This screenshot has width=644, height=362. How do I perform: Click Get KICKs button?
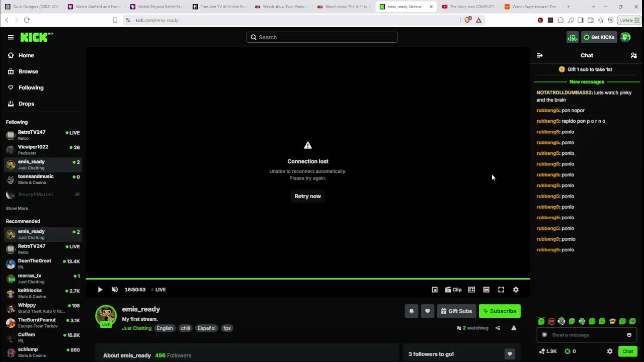pyautogui.click(x=599, y=37)
